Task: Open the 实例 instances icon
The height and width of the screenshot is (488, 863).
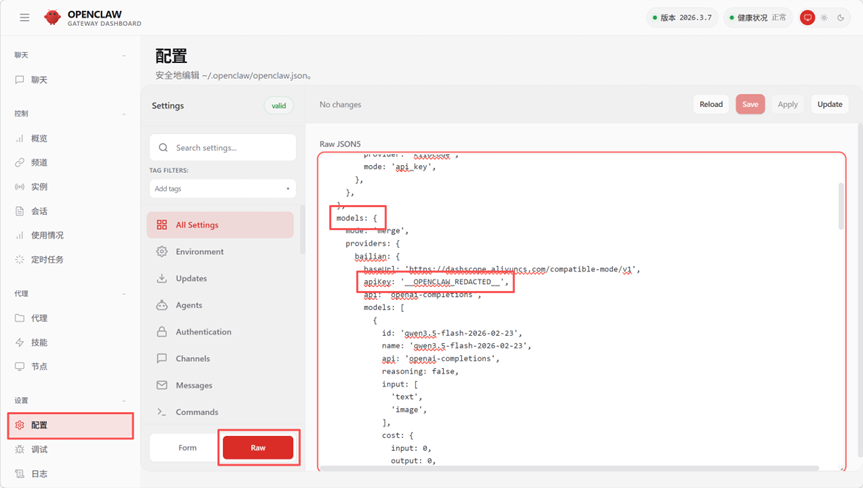Action: [19, 187]
